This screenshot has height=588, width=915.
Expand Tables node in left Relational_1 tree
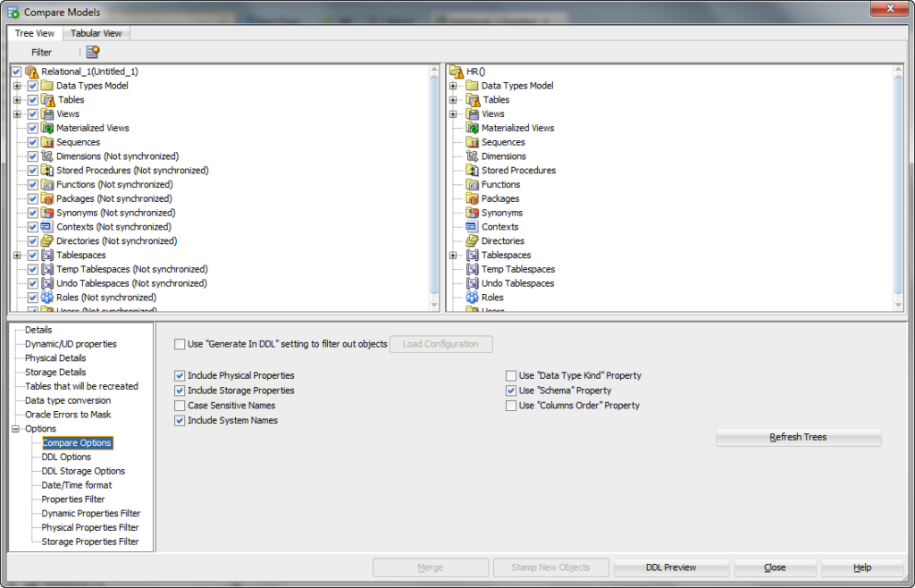(x=17, y=100)
